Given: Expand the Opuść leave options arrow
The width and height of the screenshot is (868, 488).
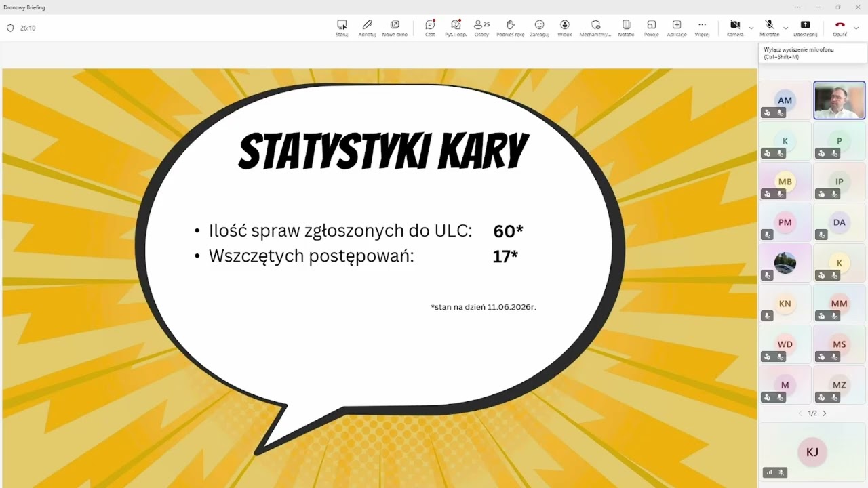Looking at the screenshot, I should point(856,28).
